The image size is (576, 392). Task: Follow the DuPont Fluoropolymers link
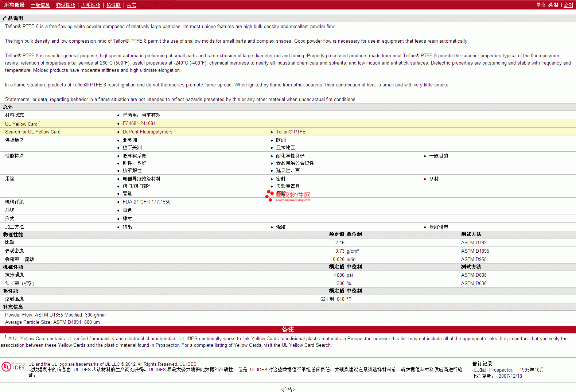(147, 132)
